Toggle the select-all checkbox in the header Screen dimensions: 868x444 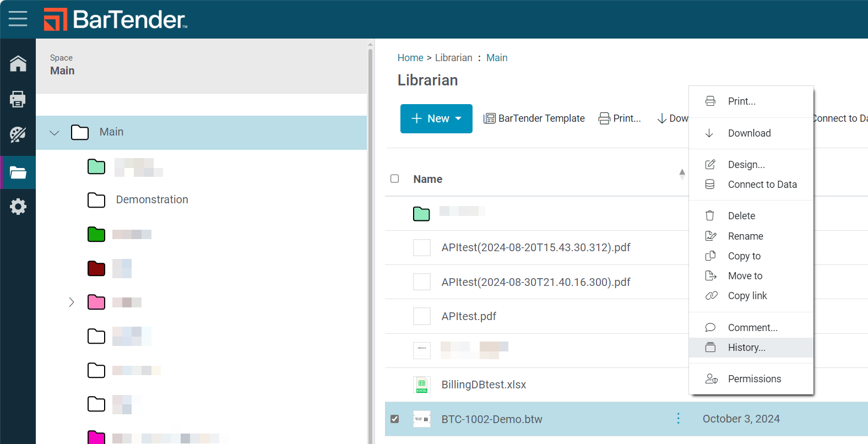pos(394,178)
